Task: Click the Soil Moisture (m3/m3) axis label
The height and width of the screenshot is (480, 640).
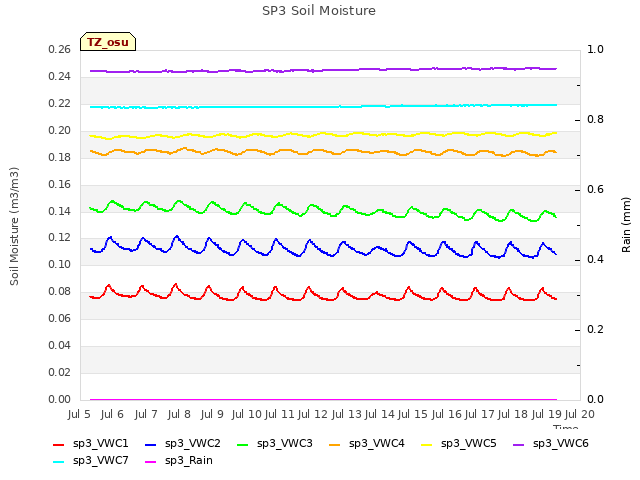Action: pyautogui.click(x=14, y=226)
